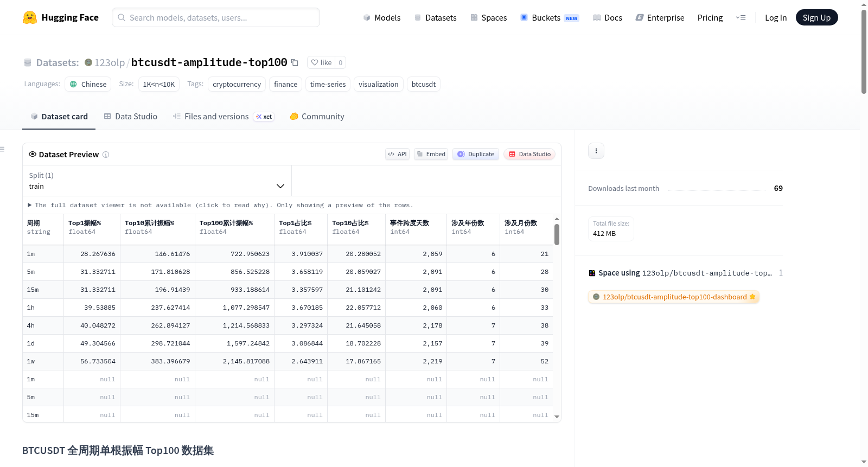868x467 pixels.
Task: Click the Log In link
Action: click(x=776, y=17)
